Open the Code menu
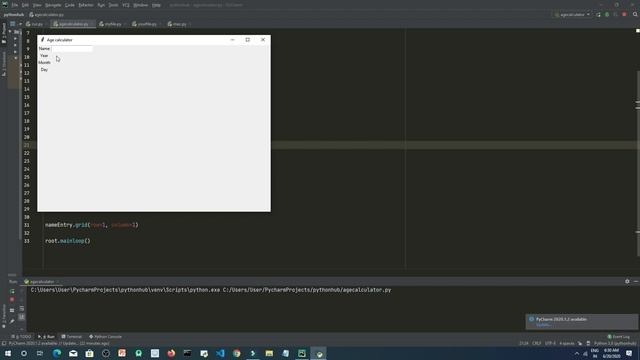 [70, 5]
